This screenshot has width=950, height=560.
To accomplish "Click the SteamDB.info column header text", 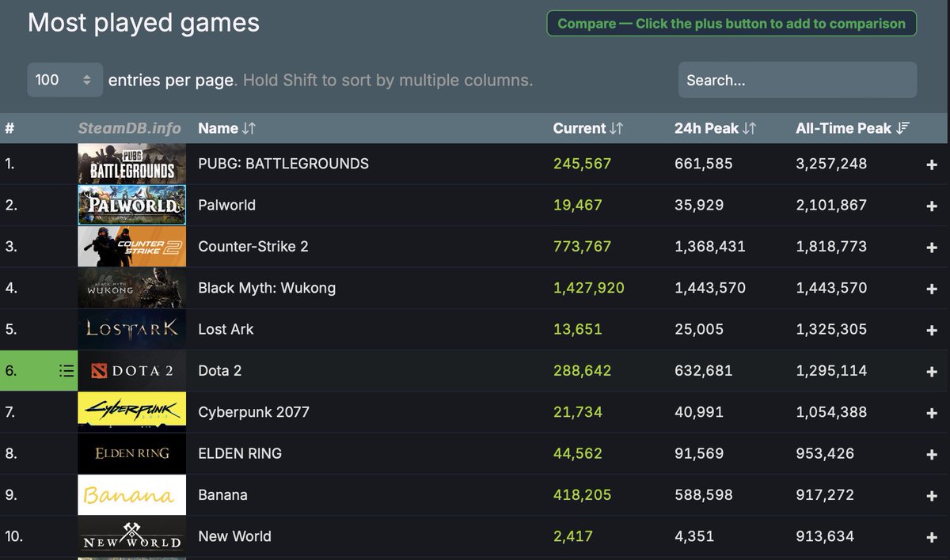I will [x=129, y=128].
